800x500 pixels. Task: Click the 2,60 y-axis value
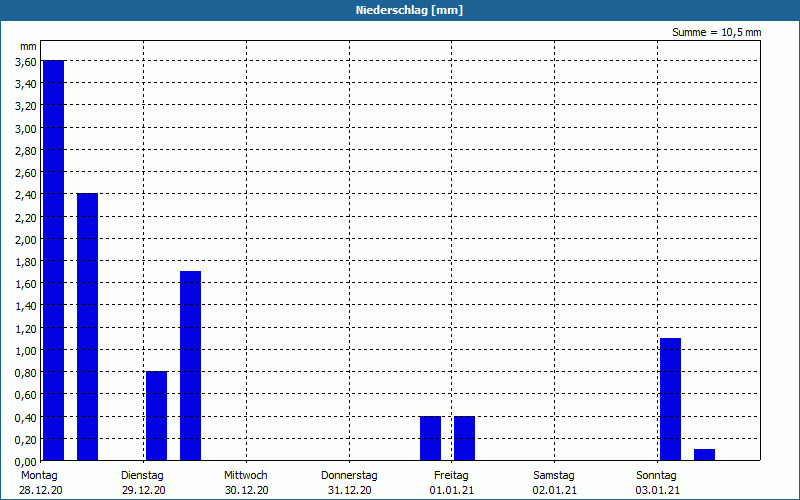[x=26, y=173]
